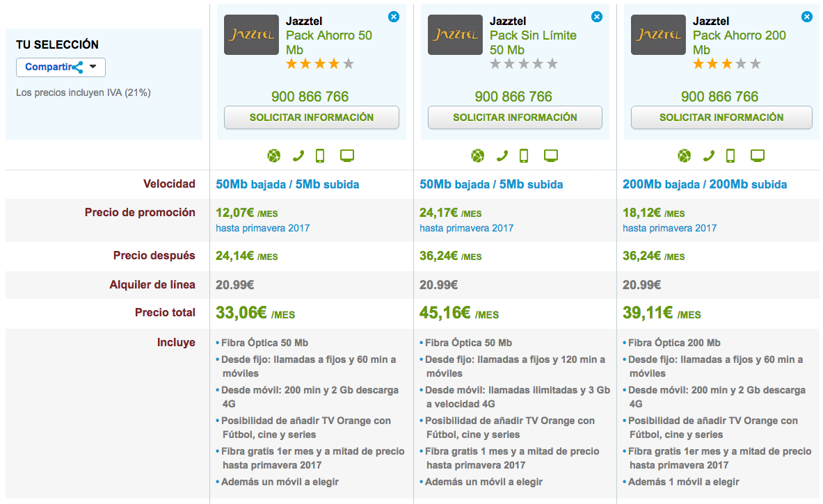Request information for Pack Ahorro 50 Mb

coord(312,117)
